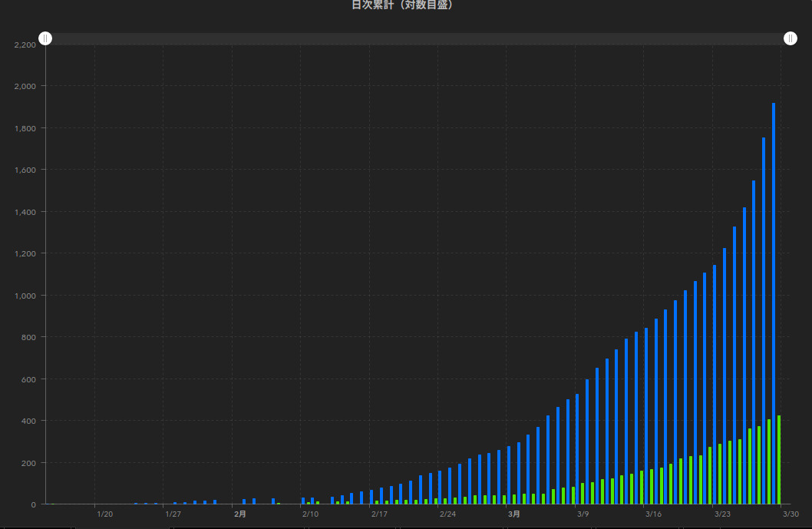812x529 pixels.
Task: Click the last green bar at far right
Action: tap(779, 459)
